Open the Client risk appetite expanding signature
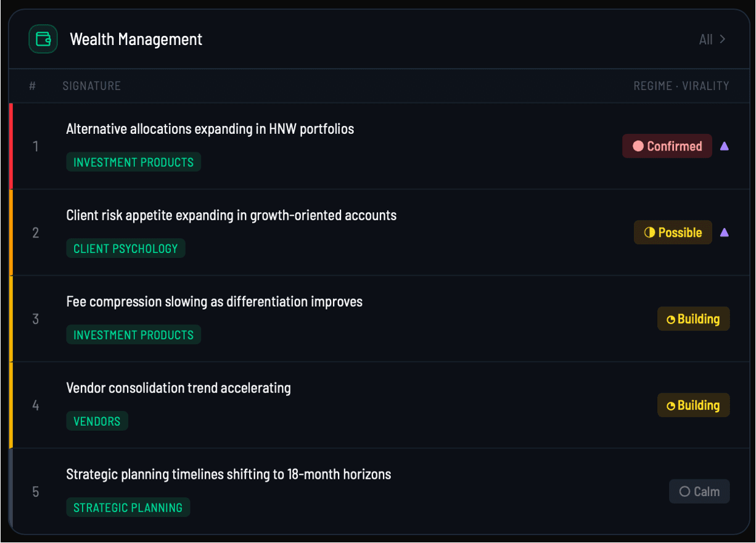This screenshot has height=543, width=756. (231, 215)
